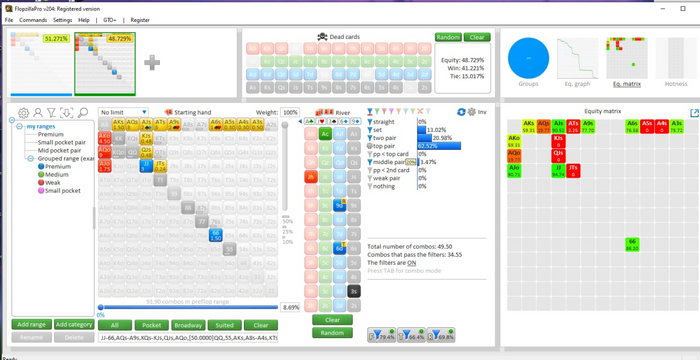Select the Small pocket pair tree item

click(62, 142)
